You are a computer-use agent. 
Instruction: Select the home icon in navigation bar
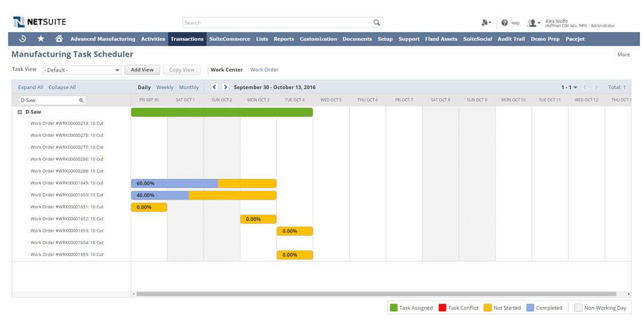pos(57,38)
